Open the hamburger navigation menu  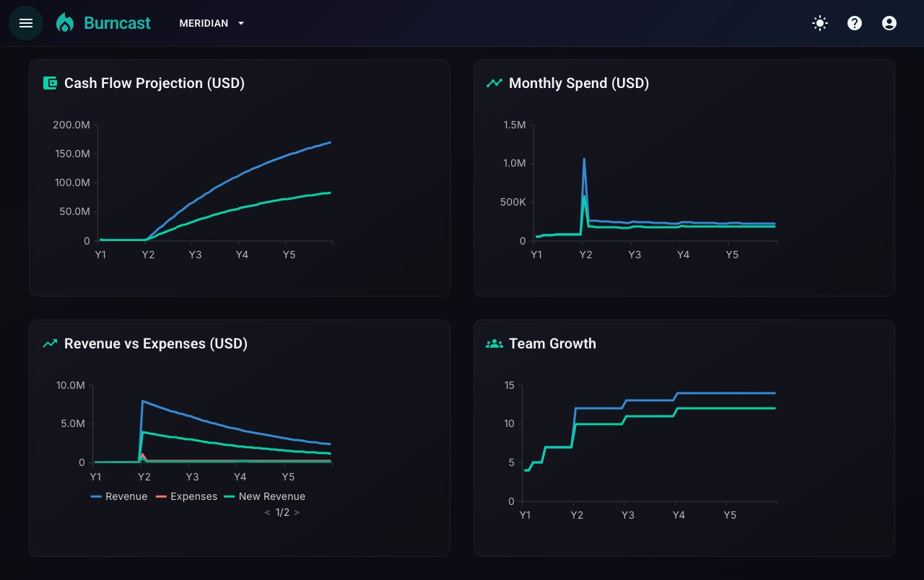pyautogui.click(x=26, y=23)
